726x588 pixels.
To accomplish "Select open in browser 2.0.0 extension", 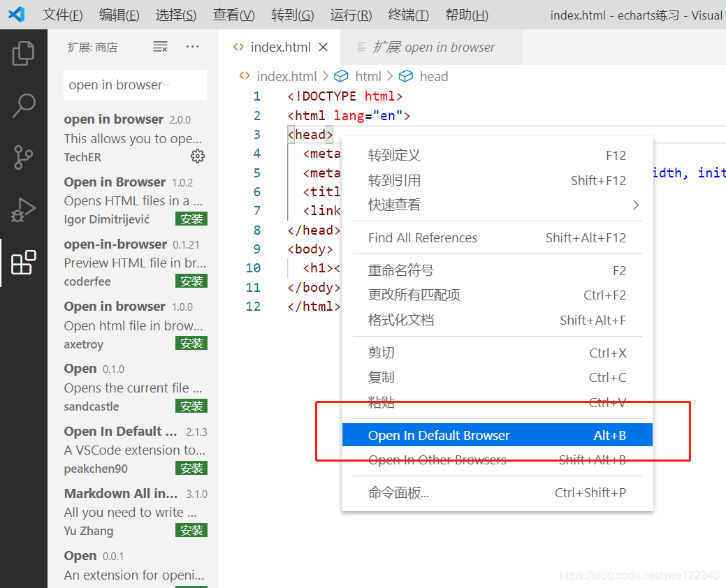I will tap(133, 138).
